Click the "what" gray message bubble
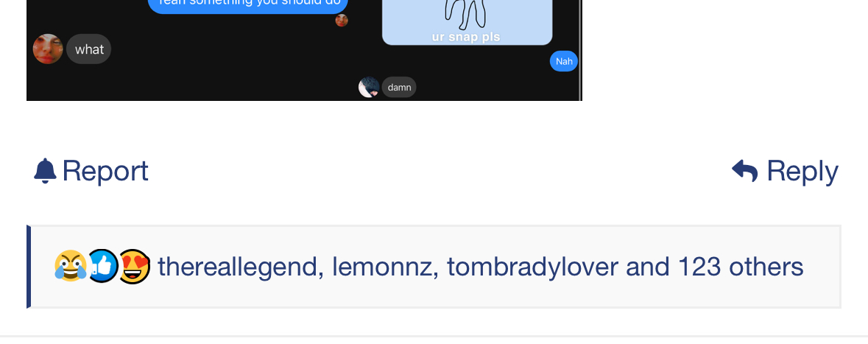 [88, 49]
